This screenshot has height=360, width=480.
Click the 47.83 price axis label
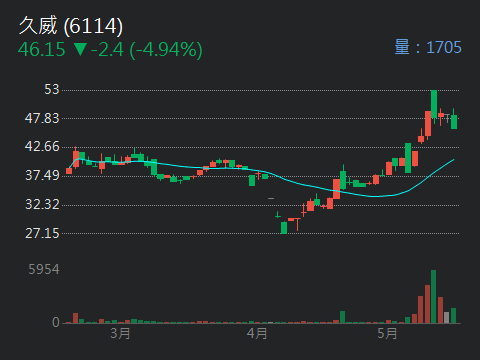(42, 118)
